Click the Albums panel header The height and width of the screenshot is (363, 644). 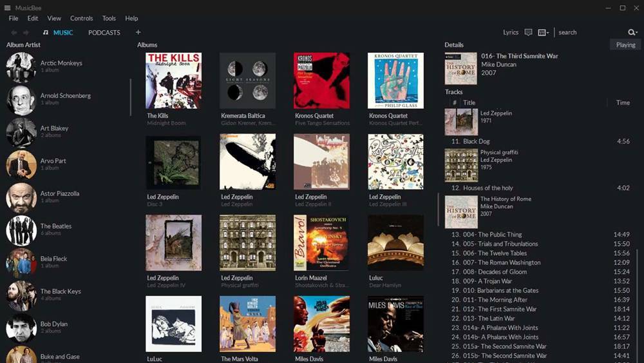click(147, 44)
